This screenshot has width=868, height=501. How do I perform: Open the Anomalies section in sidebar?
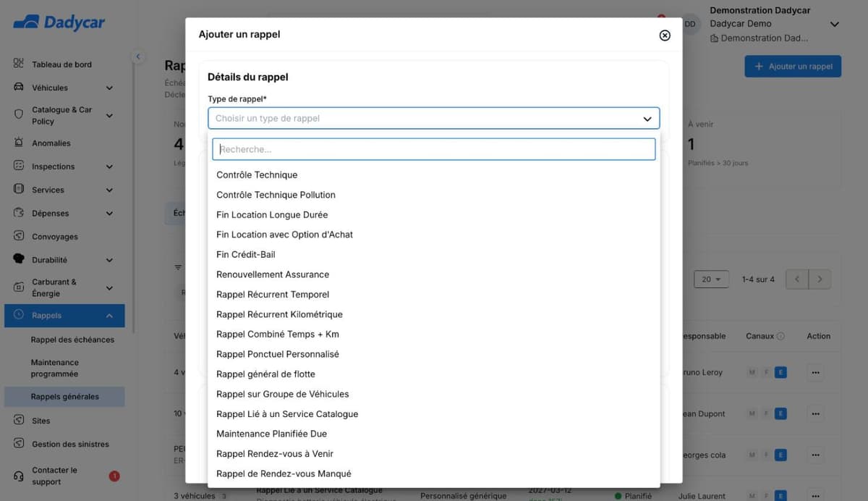pos(51,143)
